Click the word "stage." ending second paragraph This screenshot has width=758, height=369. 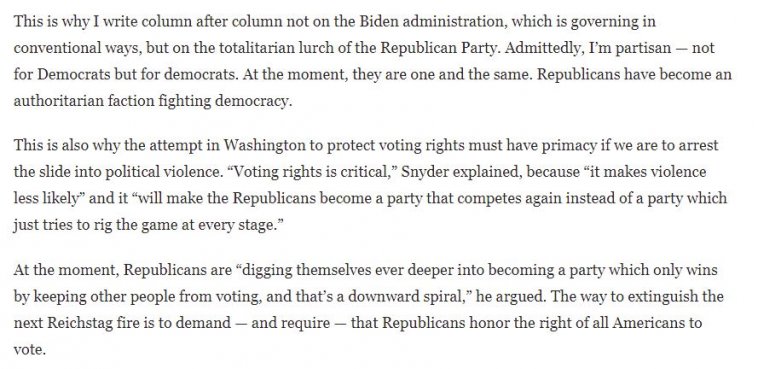pyautogui.click(x=260, y=226)
